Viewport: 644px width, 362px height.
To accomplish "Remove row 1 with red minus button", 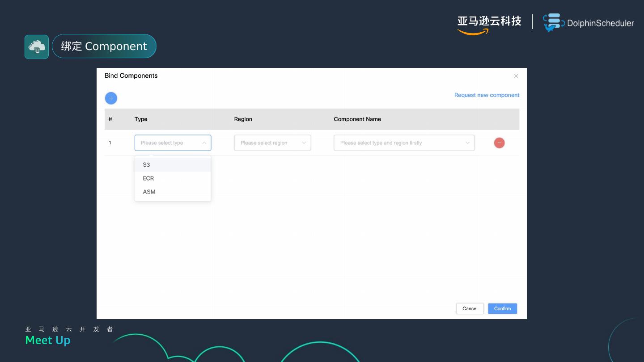I will pos(499,143).
